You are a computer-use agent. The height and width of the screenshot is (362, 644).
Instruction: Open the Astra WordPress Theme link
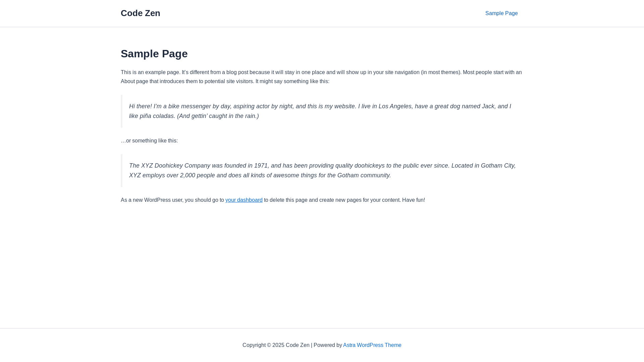click(x=372, y=345)
